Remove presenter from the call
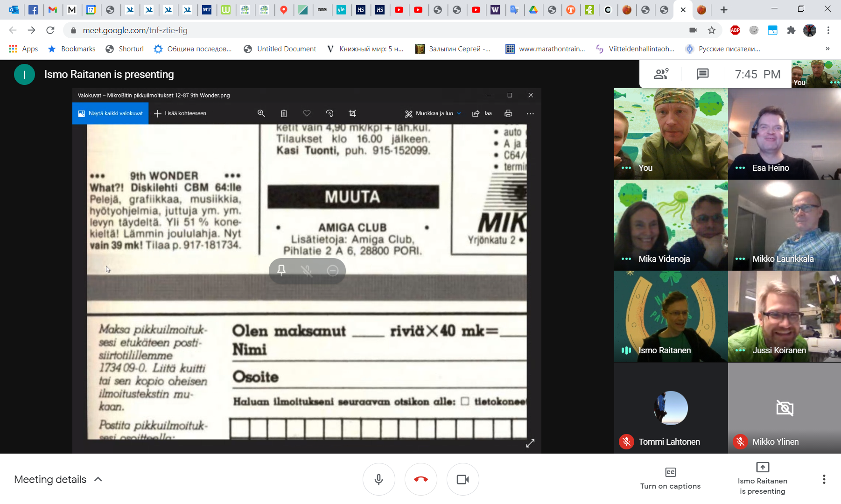Image resolution: width=841 pixels, height=504 pixels. pyautogui.click(x=333, y=270)
